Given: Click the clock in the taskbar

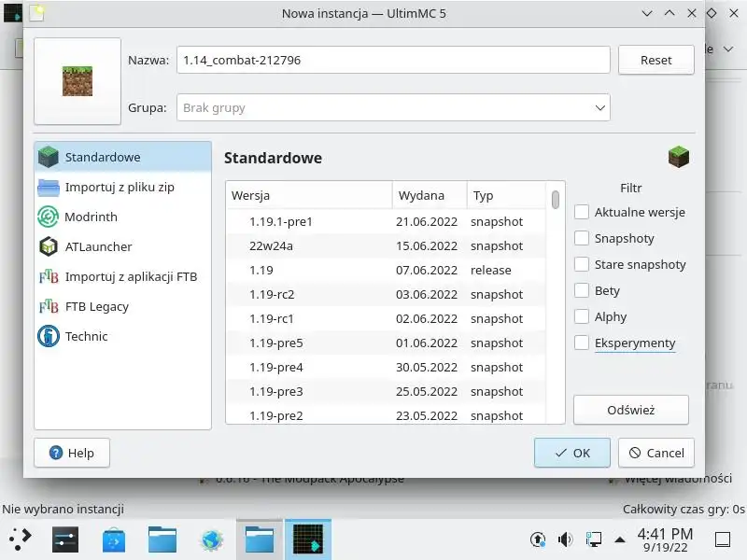Looking at the screenshot, I should (x=665, y=539).
